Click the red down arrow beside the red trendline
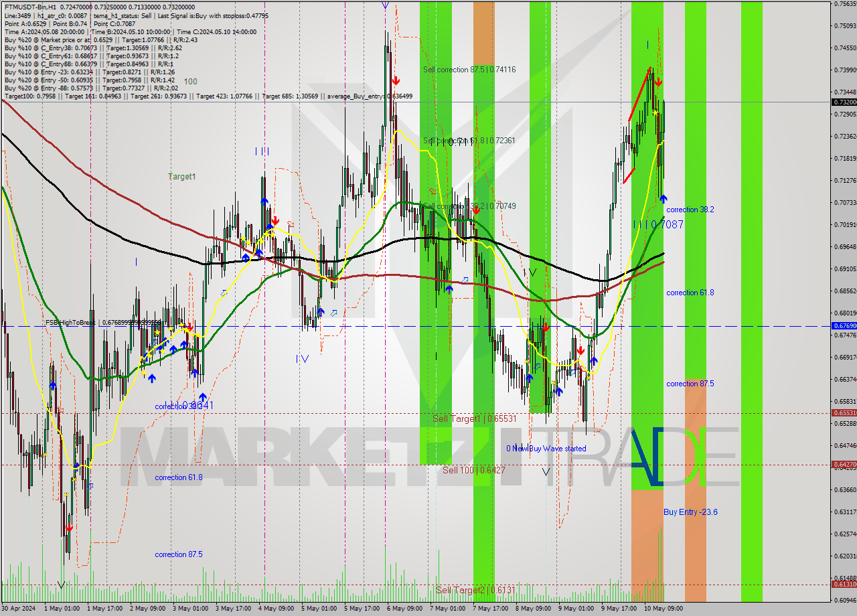857x616 pixels. (658, 82)
